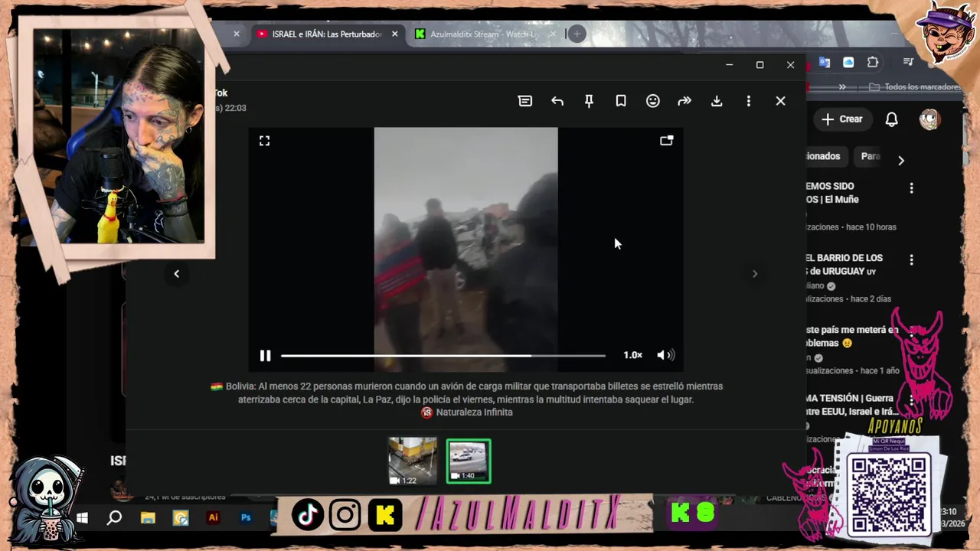Open 'Todos los marcadores' bookmarks folder

tap(915, 87)
